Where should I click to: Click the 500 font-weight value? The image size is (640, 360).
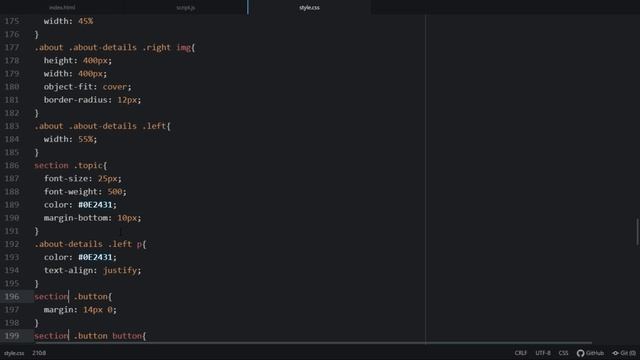[x=115, y=191]
